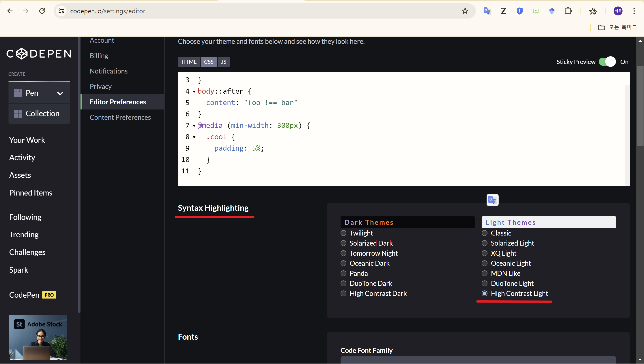Click the blue shield extension icon
The width and height of the screenshot is (644, 364).
519,11
